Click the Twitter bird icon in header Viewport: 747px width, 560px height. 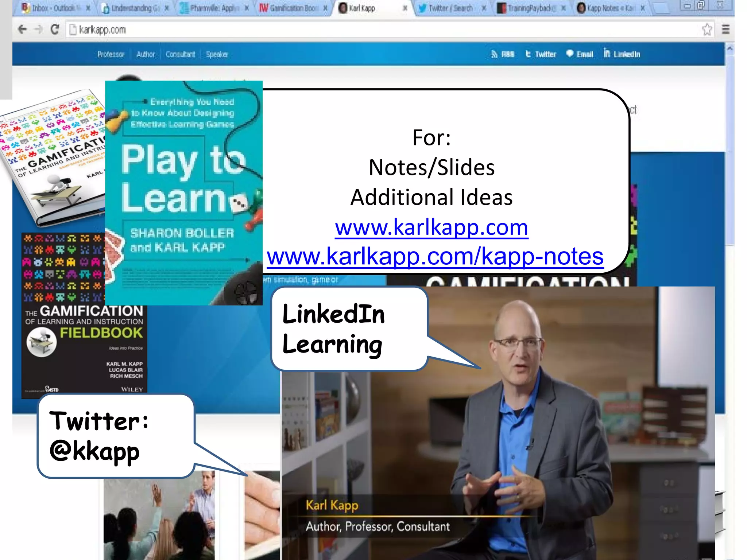[528, 54]
